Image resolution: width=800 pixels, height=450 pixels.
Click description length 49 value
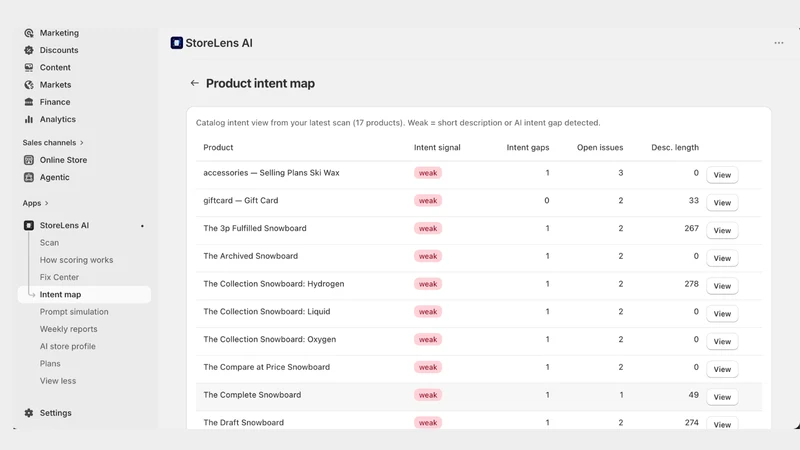(693, 395)
